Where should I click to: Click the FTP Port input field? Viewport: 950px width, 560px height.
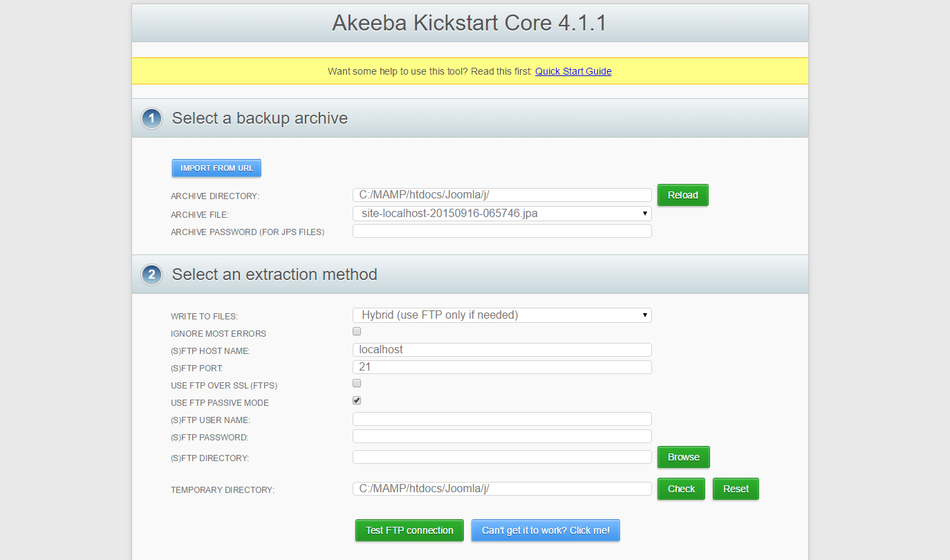point(502,367)
